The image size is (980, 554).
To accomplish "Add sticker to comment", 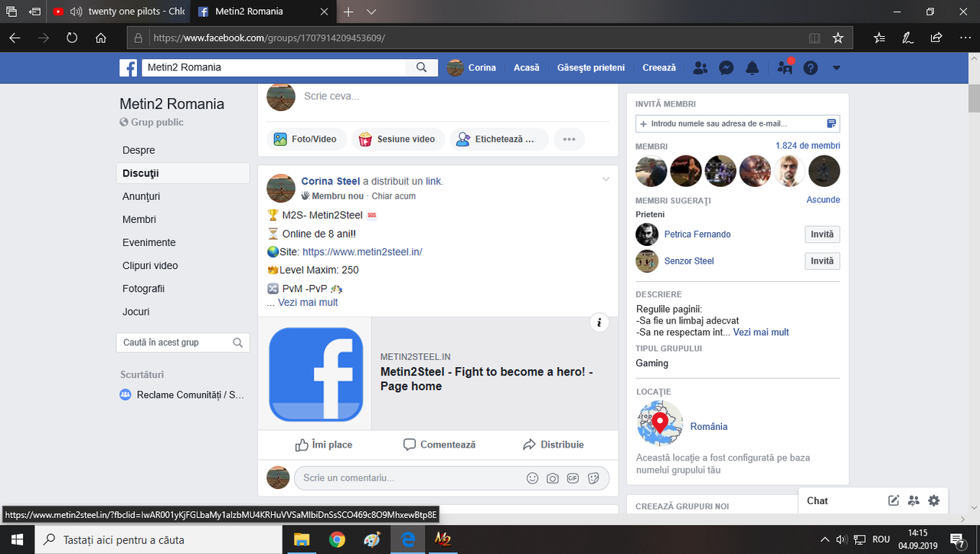I will [x=593, y=478].
